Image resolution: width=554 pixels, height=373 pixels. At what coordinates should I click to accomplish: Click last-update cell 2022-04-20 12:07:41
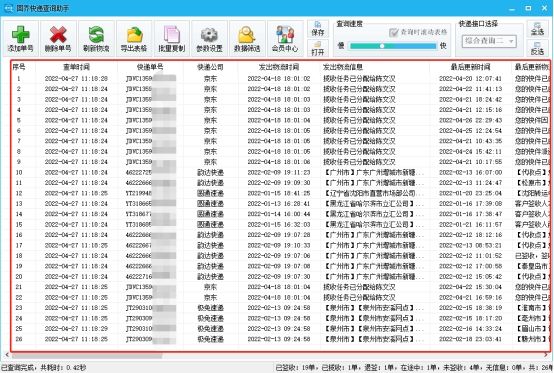[470, 78]
